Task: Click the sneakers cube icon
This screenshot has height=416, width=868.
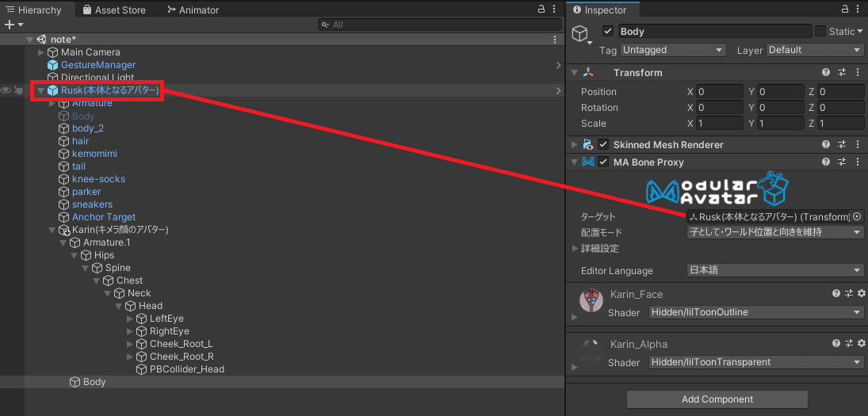Action: coord(63,204)
